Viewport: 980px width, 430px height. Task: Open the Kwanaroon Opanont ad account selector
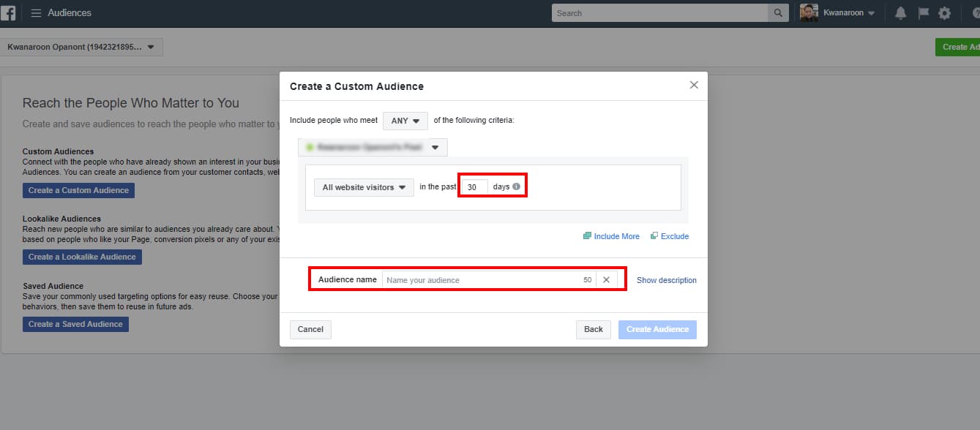81,47
